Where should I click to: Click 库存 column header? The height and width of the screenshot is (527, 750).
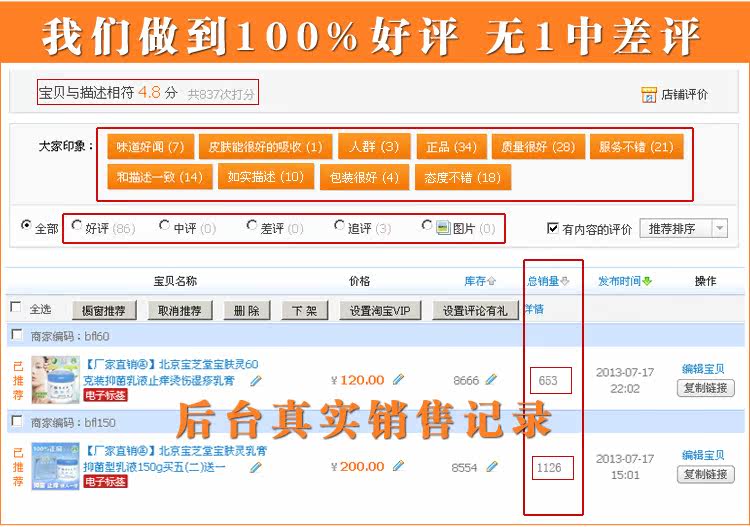pos(475,281)
